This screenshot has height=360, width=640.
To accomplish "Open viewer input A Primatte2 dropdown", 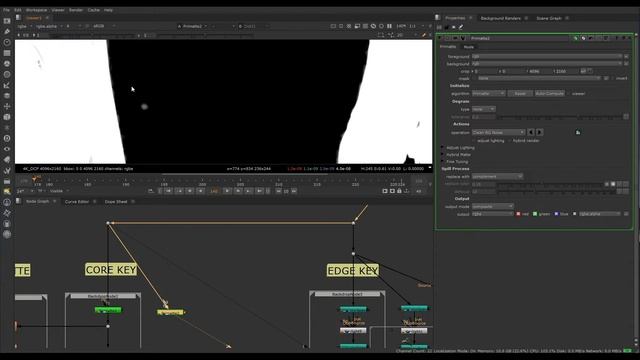I will pyautogui.click(x=192, y=26).
